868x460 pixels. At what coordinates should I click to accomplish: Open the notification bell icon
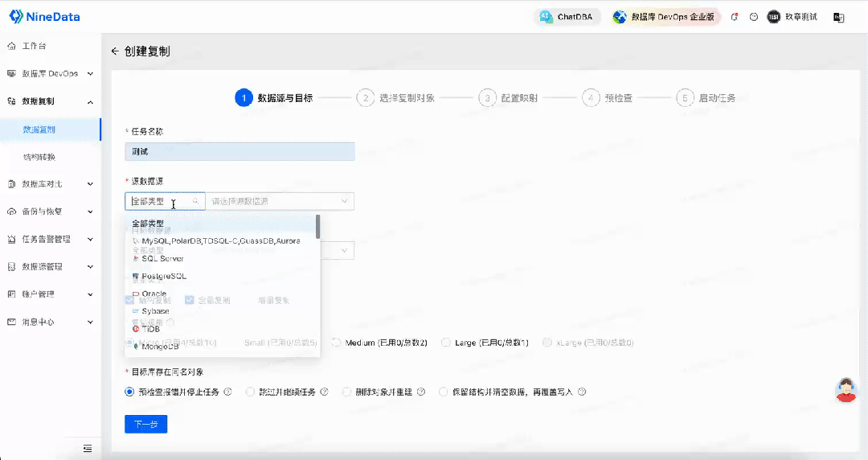tap(735, 17)
